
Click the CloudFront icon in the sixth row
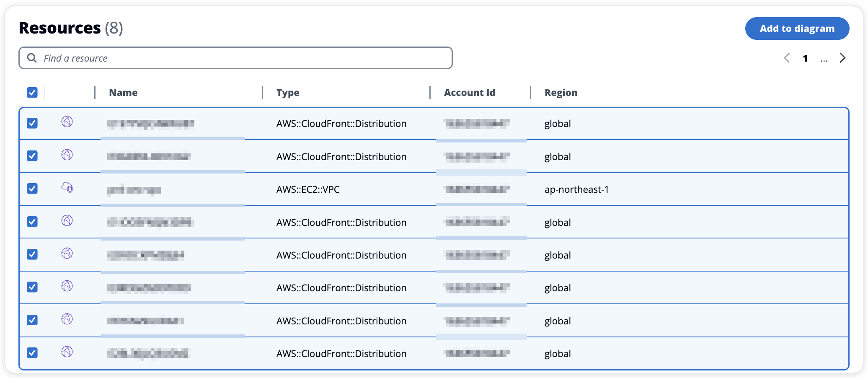[67, 286]
